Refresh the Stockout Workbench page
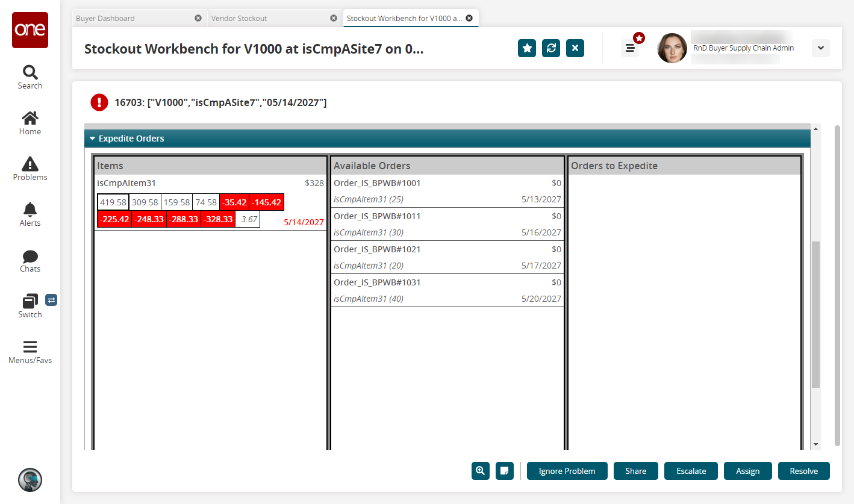 point(551,48)
